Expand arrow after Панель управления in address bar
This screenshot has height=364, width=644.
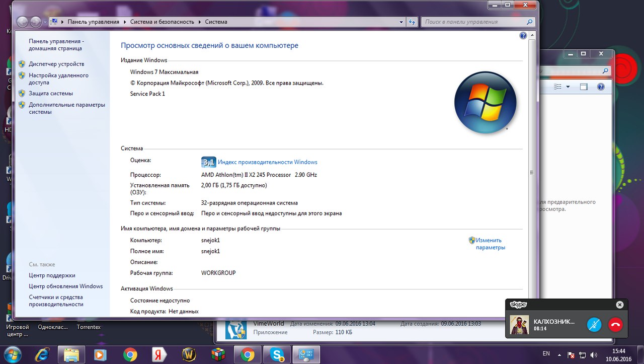tap(125, 22)
